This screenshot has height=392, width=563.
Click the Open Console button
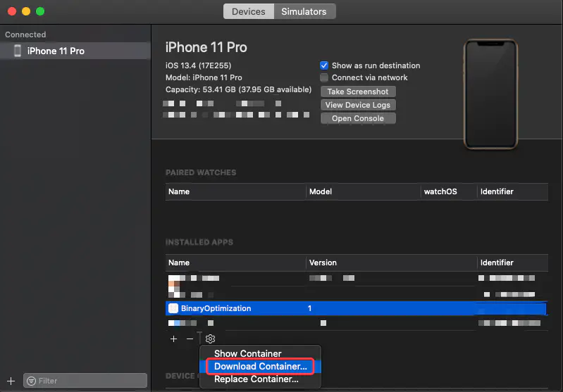pyautogui.click(x=358, y=118)
